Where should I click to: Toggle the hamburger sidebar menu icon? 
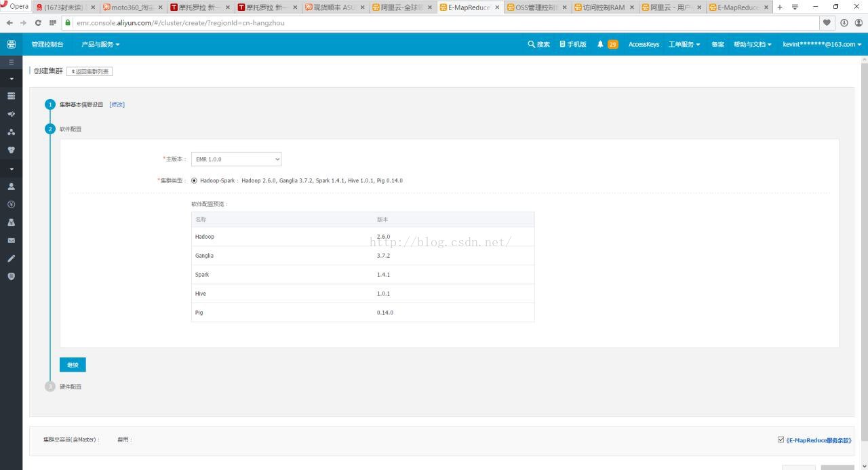(x=11, y=62)
